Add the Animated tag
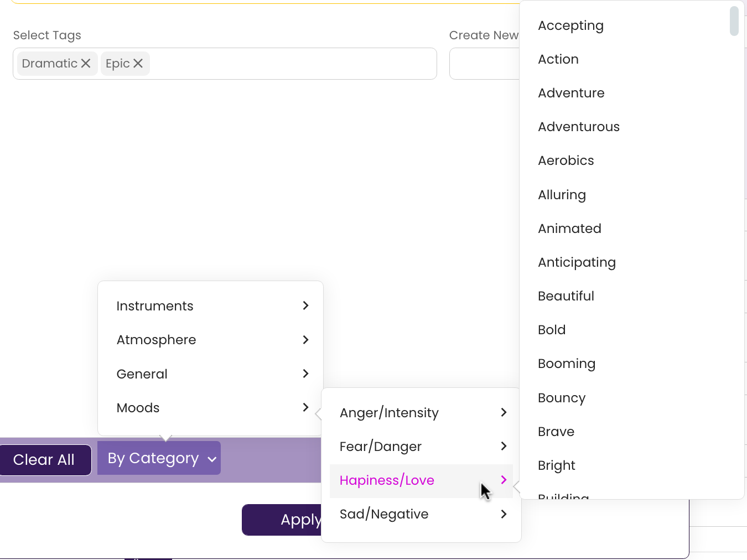The width and height of the screenshot is (747, 560). (x=569, y=229)
